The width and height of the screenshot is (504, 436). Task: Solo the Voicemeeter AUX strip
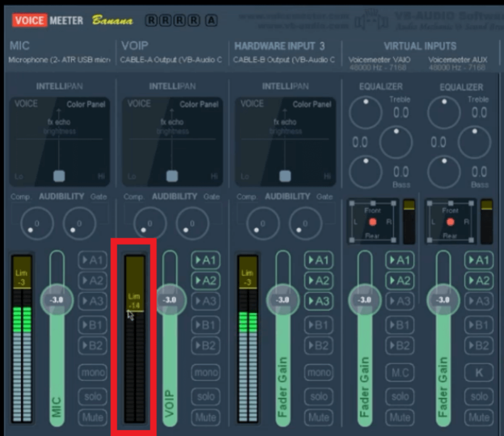[x=479, y=396]
